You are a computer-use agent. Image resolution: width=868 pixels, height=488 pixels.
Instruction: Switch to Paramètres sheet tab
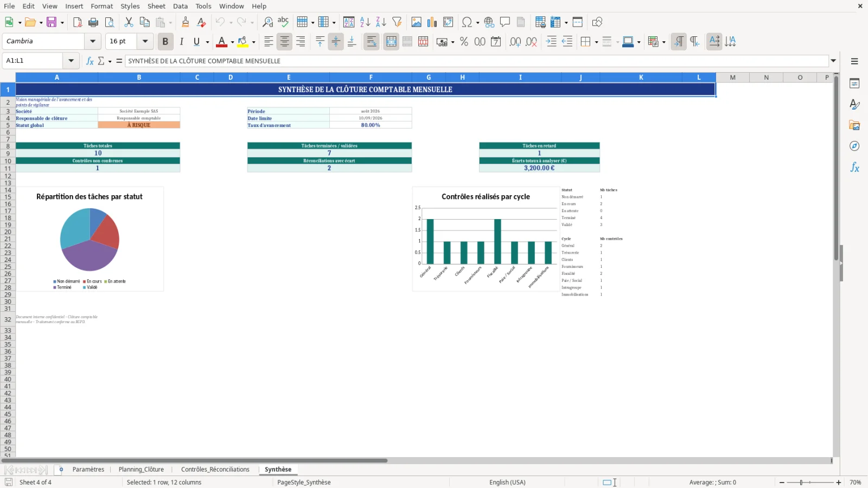(88, 470)
